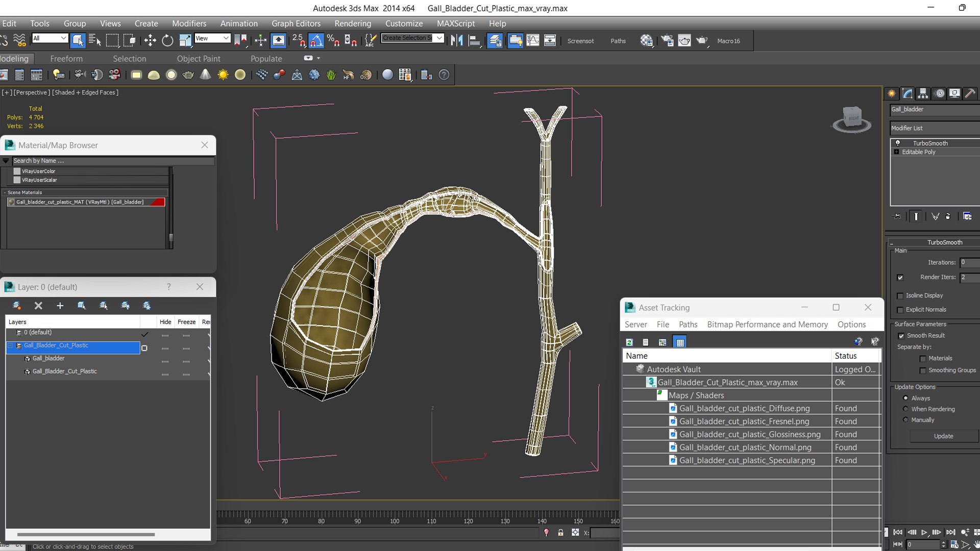Viewport: 980px width, 551px height.
Task: Open the View reference coordinate dropdown
Action: click(212, 38)
